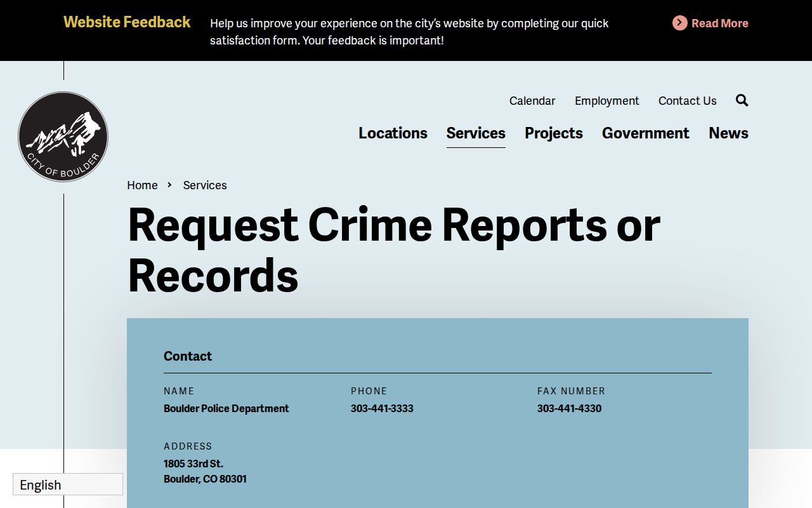Open the Government menu
Screen dimensions: 812x508
tap(645, 133)
